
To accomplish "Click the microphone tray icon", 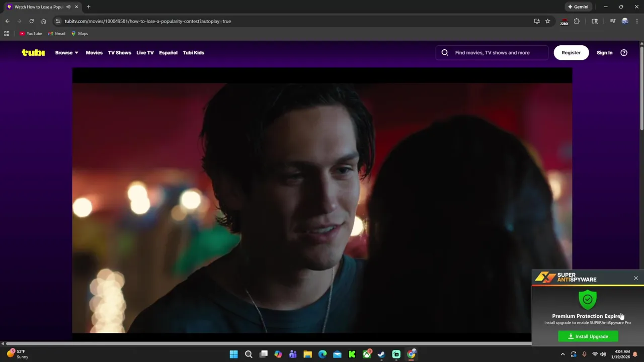I will click(584, 354).
